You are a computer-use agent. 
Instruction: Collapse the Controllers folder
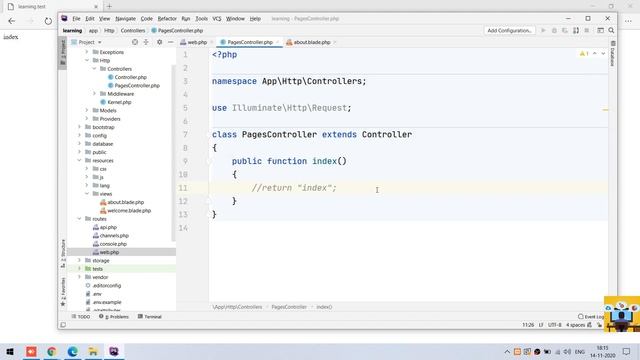[x=94, y=69]
